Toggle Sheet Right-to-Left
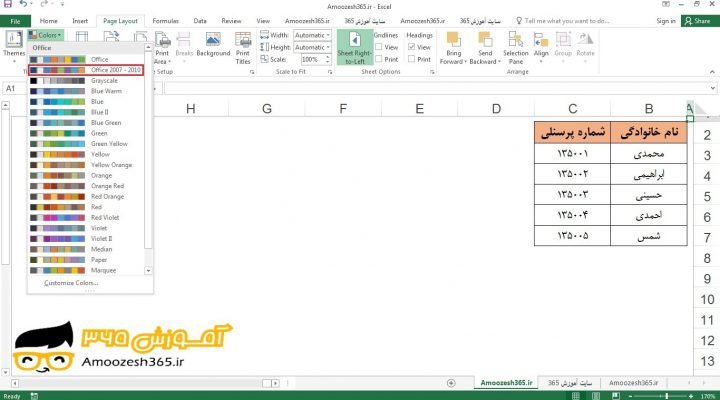The image size is (720, 400). point(354,47)
